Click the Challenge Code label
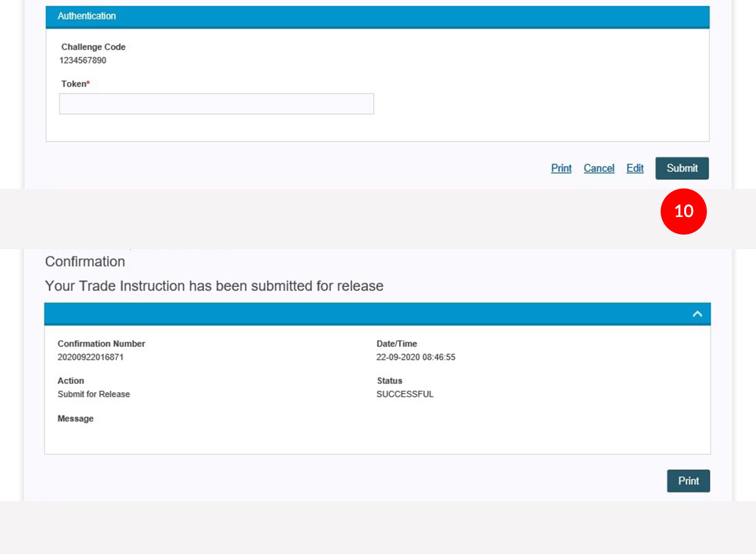This screenshot has width=756, height=554. click(93, 47)
